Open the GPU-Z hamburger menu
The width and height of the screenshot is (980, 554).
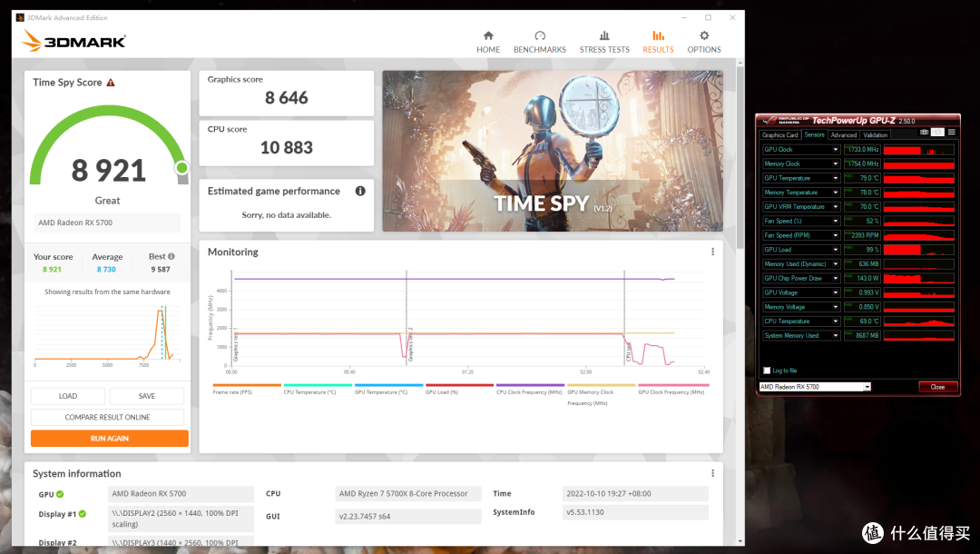(951, 133)
